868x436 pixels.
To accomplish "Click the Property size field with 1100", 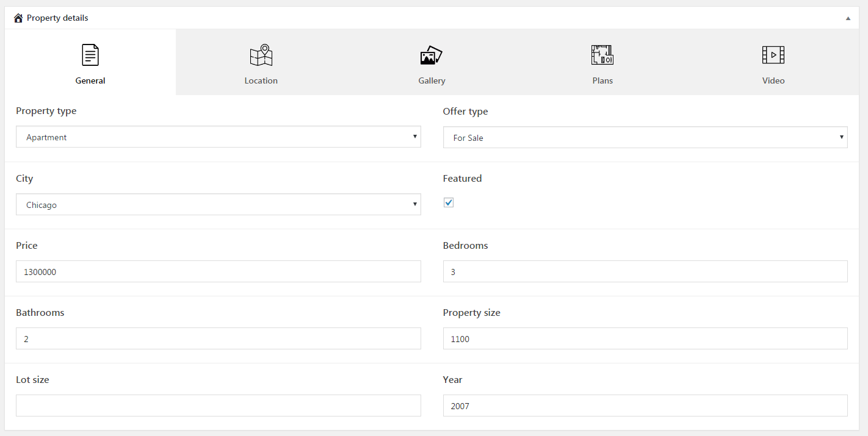I will pyautogui.click(x=645, y=339).
